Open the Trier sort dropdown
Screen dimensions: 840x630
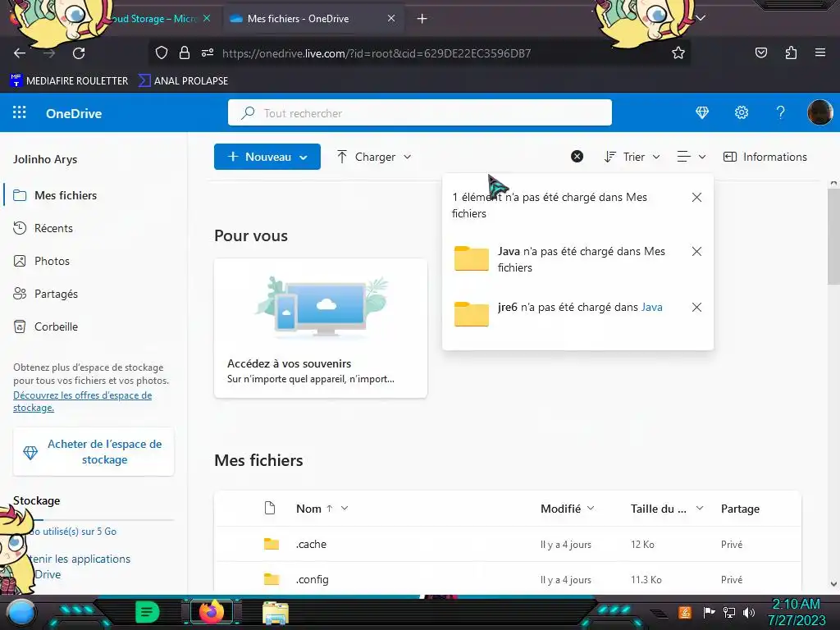[x=632, y=157]
